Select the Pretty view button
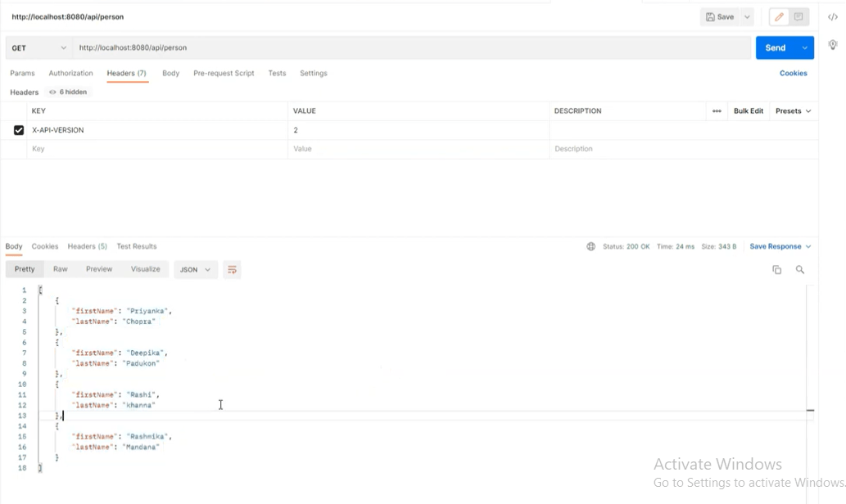The width and height of the screenshot is (846, 504). pos(25,269)
